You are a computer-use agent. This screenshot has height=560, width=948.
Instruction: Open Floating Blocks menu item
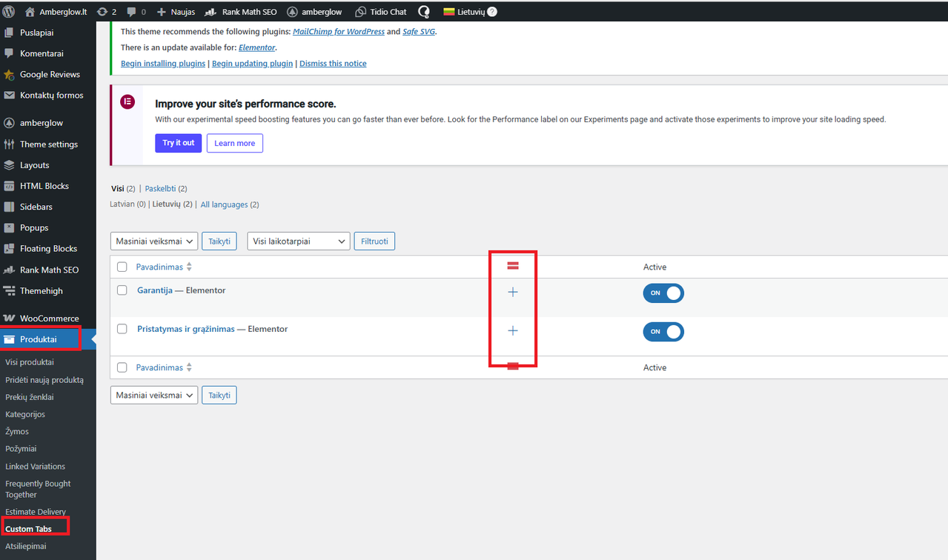[x=48, y=249]
